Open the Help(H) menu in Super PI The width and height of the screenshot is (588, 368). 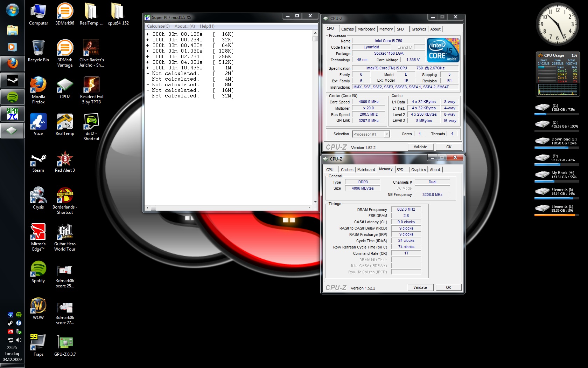point(207,26)
